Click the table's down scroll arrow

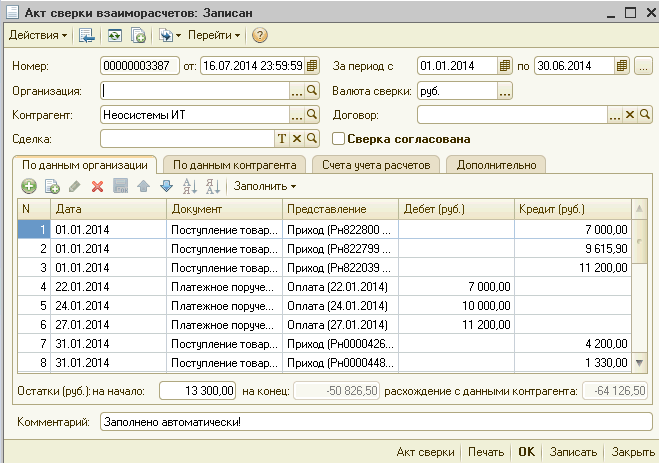[x=639, y=363]
